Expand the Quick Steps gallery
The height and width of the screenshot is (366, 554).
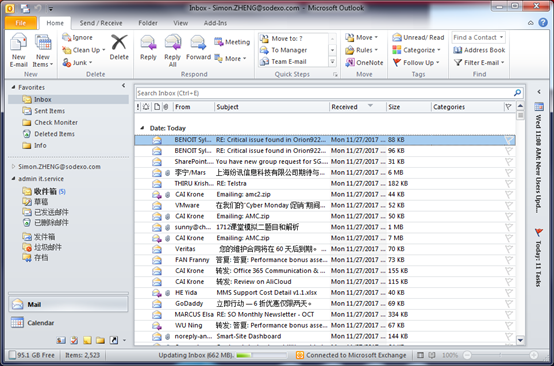click(x=332, y=62)
